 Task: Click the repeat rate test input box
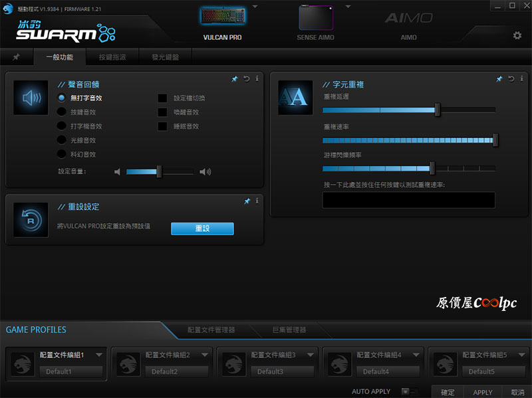408,200
